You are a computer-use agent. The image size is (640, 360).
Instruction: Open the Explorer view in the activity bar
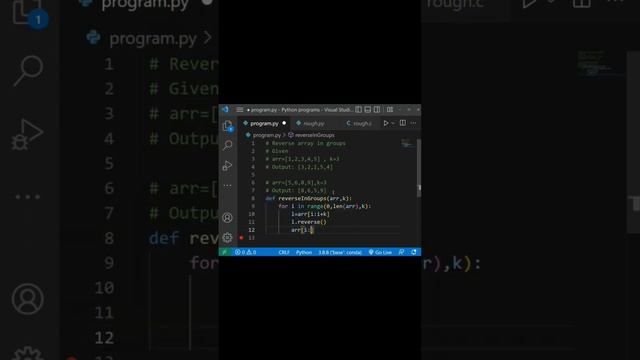pyautogui.click(x=228, y=126)
